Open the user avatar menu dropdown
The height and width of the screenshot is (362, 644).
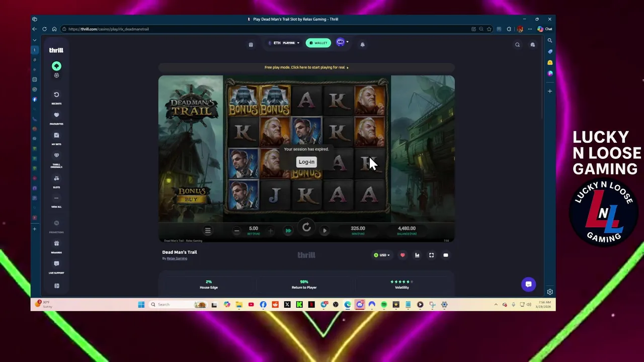tap(342, 43)
